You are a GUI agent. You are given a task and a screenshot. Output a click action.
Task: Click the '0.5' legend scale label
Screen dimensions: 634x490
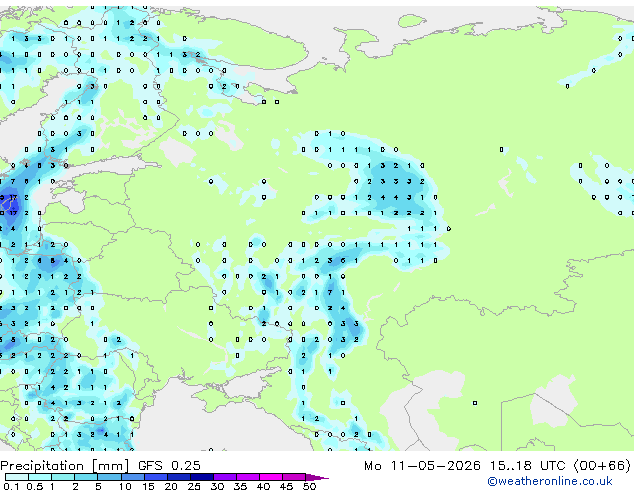tap(35, 486)
